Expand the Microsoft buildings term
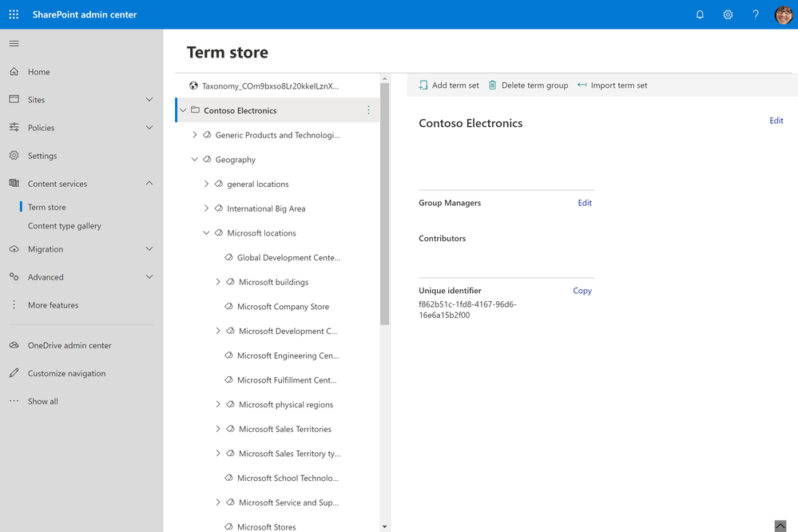798x532 pixels. coord(218,282)
